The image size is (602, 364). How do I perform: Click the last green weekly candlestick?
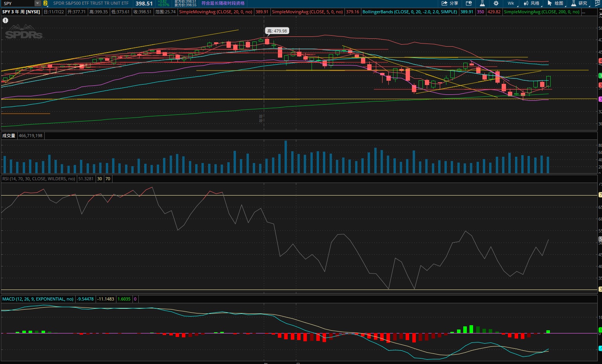pyautogui.click(x=548, y=81)
